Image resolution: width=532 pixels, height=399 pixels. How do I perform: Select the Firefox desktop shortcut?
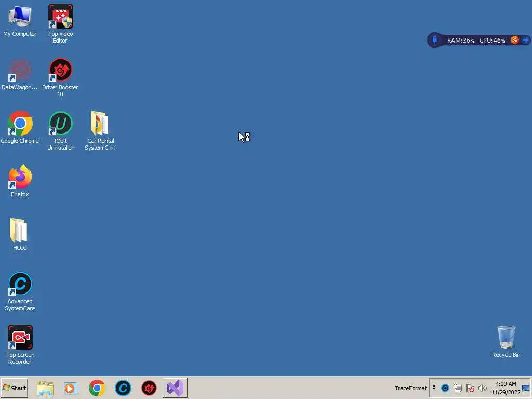pyautogui.click(x=20, y=181)
